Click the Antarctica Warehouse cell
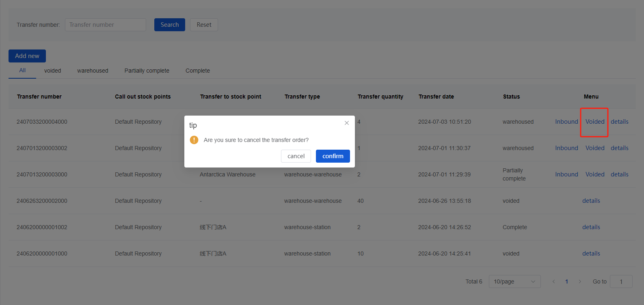The height and width of the screenshot is (305, 644). tap(228, 174)
